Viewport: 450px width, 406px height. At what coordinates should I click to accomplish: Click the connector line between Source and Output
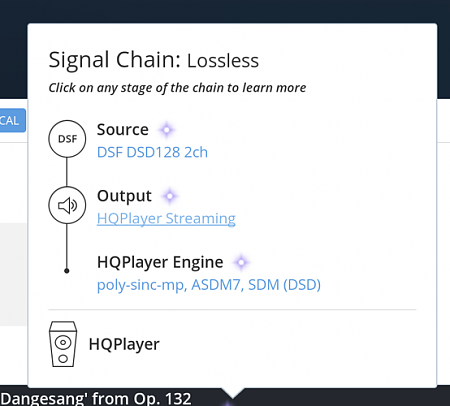67,172
